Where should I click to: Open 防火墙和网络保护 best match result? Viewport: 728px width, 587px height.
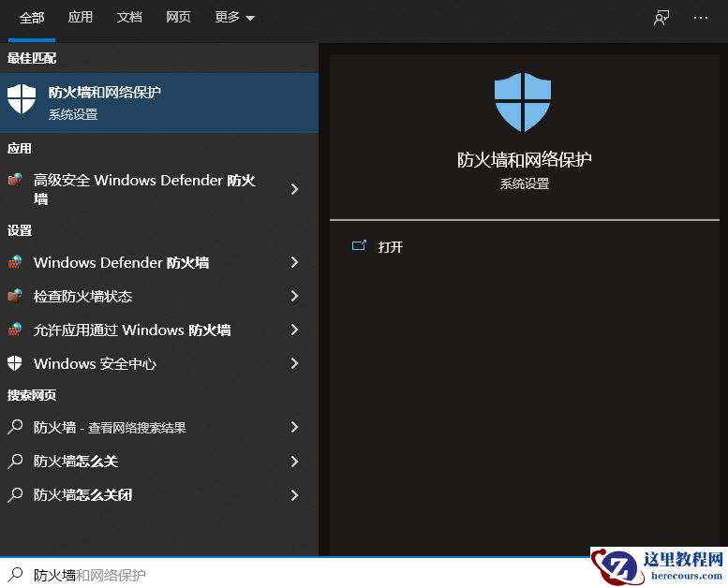[159, 103]
